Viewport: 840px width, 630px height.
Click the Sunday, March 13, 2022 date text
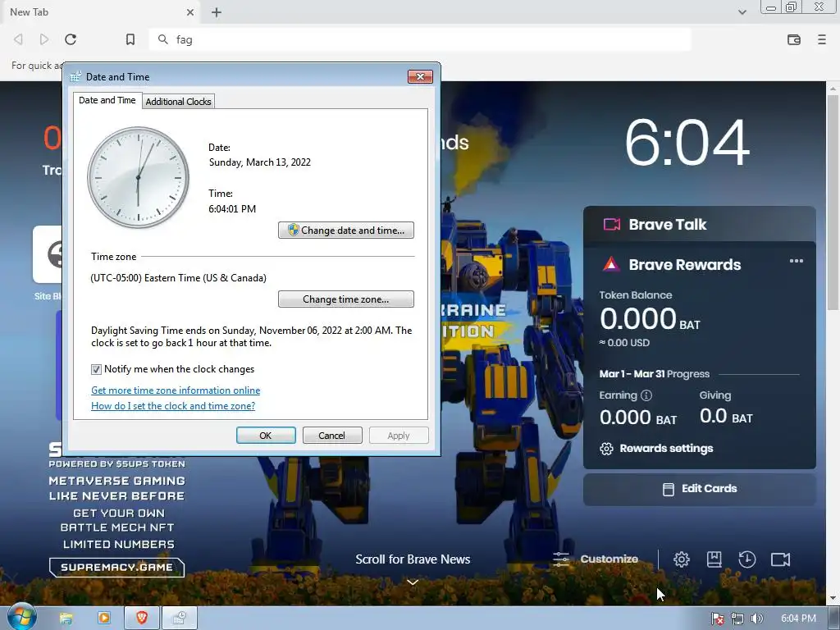point(260,162)
